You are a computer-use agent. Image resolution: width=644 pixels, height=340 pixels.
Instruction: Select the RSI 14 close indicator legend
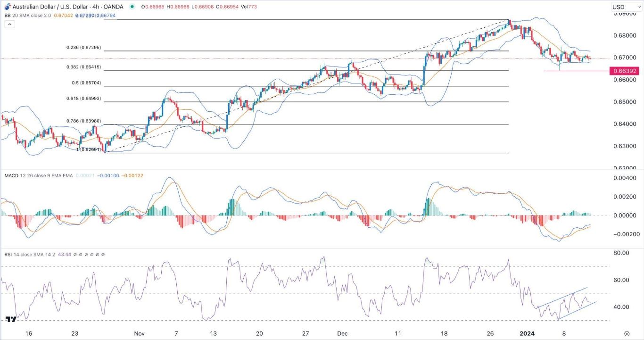(x=30, y=255)
